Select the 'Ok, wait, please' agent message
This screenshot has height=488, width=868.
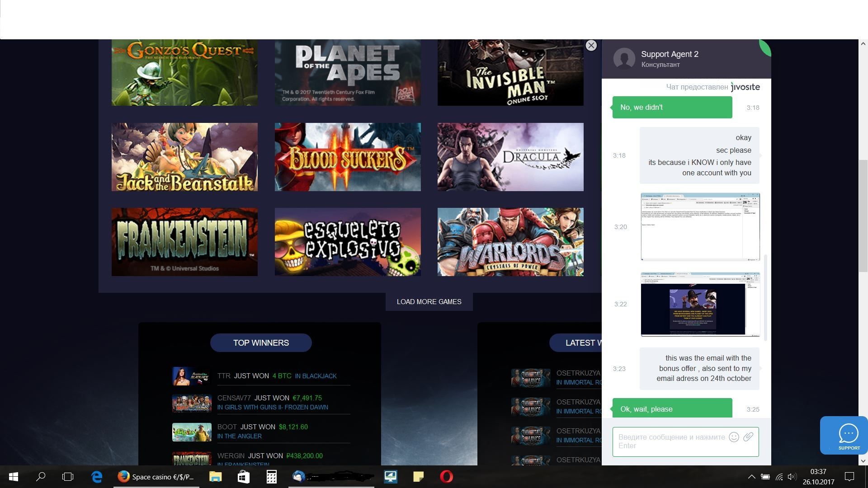tap(672, 408)
